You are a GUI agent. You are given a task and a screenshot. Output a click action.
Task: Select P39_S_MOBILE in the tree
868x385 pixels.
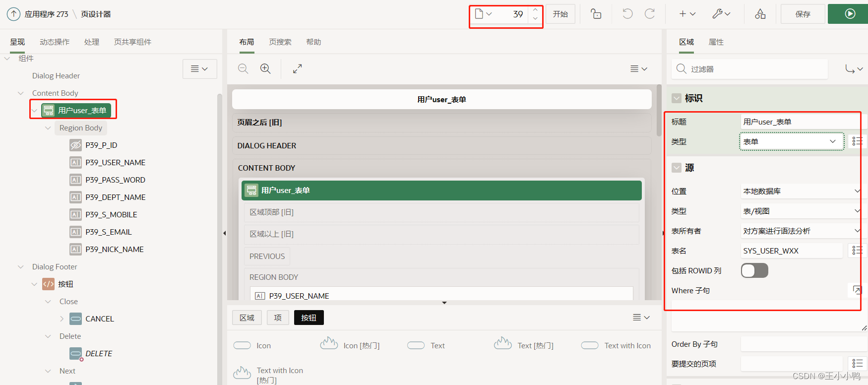(111, 215)
